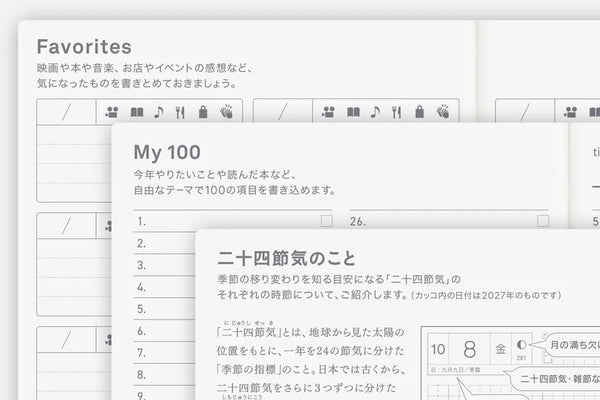Choose music note icon in middle top Favorites card

coord(375,112)
